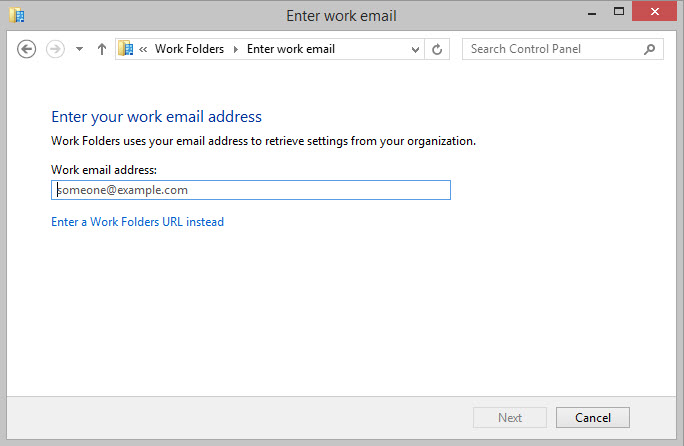Click the Work Folders title bar icon

coord(17,15)
